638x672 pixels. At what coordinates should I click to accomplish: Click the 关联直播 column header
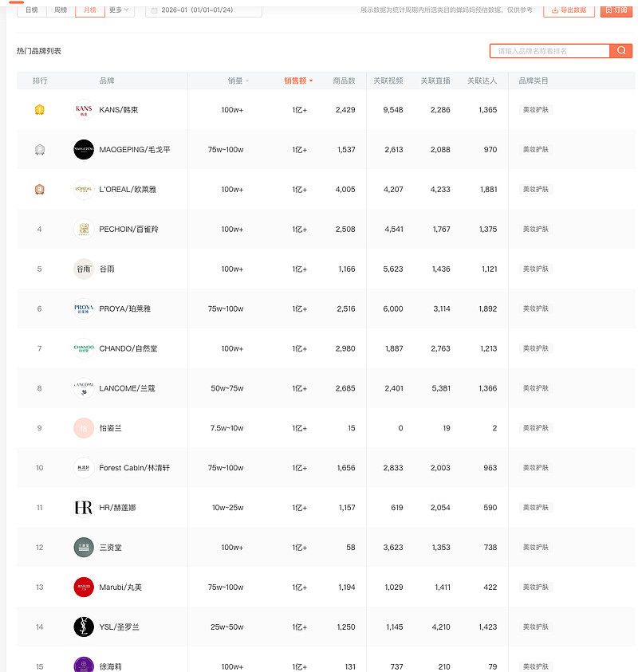click(435, 81)
